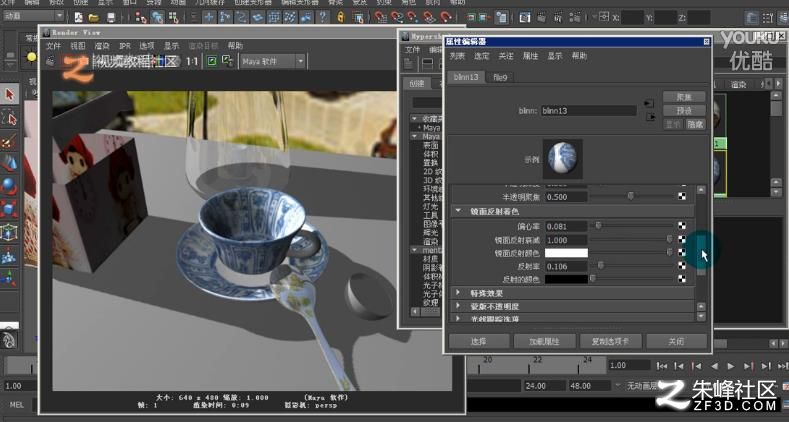Click the remove image icon in Render View
This screenshot has height=422, width=789.
(x=227, y=61)
